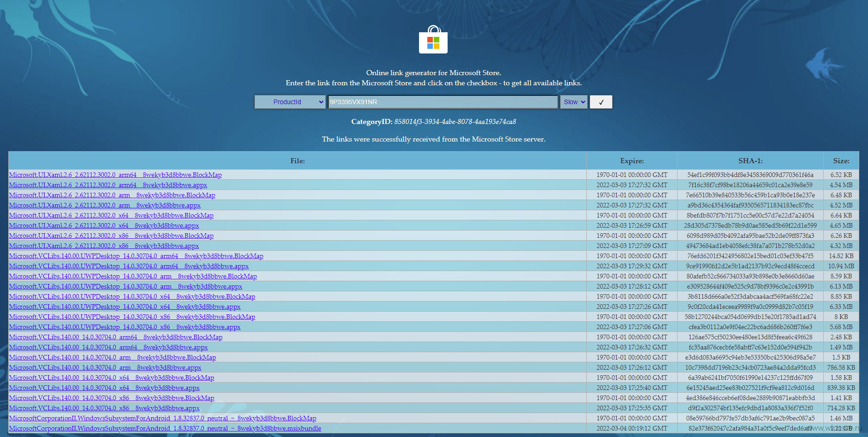Screen dimensions: 868x437
Task: Open UI.Xaml.2.6 arm appx link
Action: [x=105, y=205]
